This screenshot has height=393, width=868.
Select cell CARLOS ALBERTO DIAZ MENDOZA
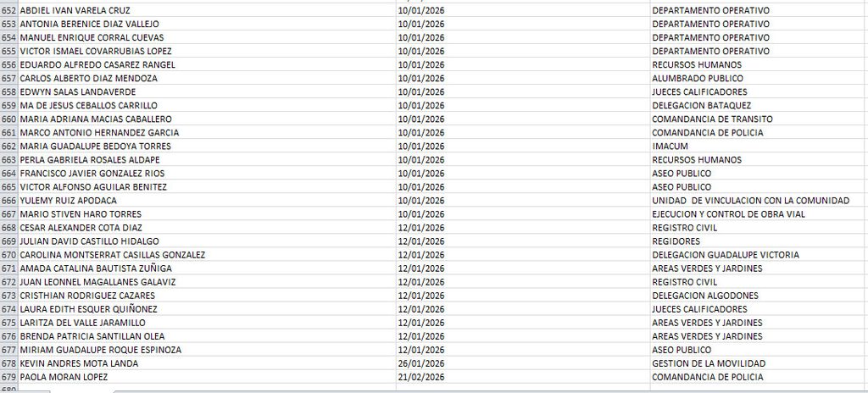(207, 78)
